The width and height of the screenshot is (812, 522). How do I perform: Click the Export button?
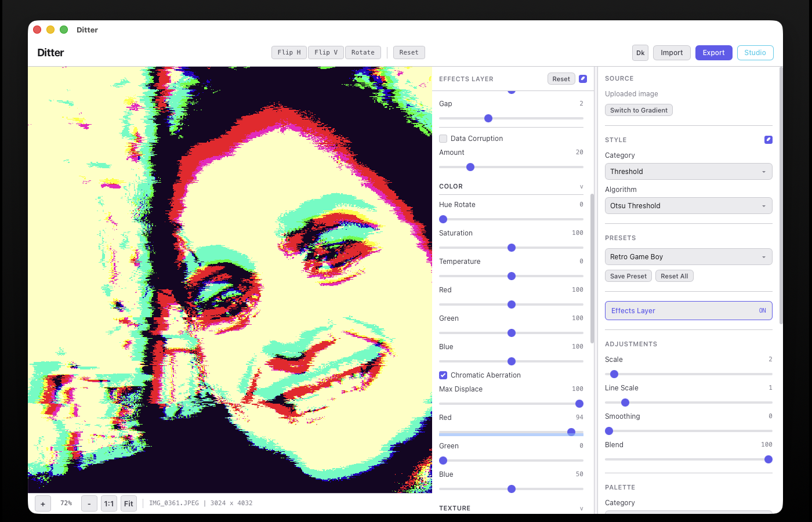(713, 53)
